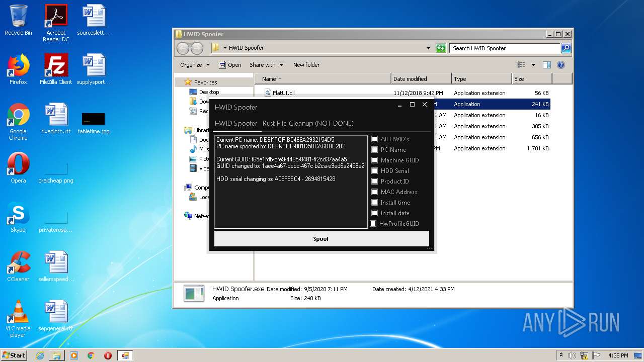Image resolution: width=644 pixels, height=362 pixels.
Task: Select oralcheap.png desktop file
Action: click(x=56, y=172)
